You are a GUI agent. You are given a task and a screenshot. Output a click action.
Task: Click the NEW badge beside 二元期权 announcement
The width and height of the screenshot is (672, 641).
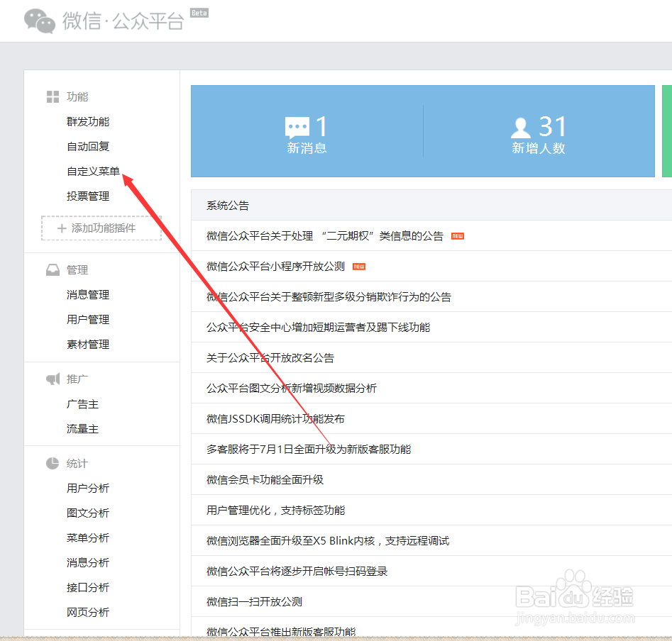pos(456,236)
